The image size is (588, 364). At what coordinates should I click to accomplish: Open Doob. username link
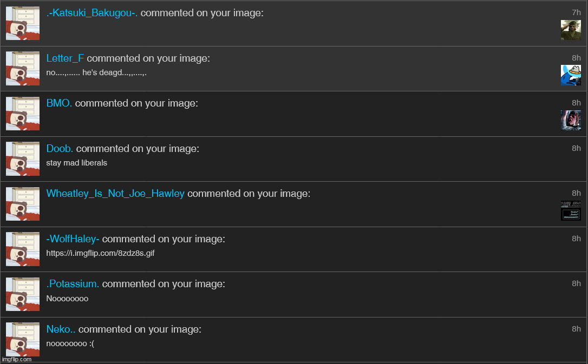tap(60, 149)
